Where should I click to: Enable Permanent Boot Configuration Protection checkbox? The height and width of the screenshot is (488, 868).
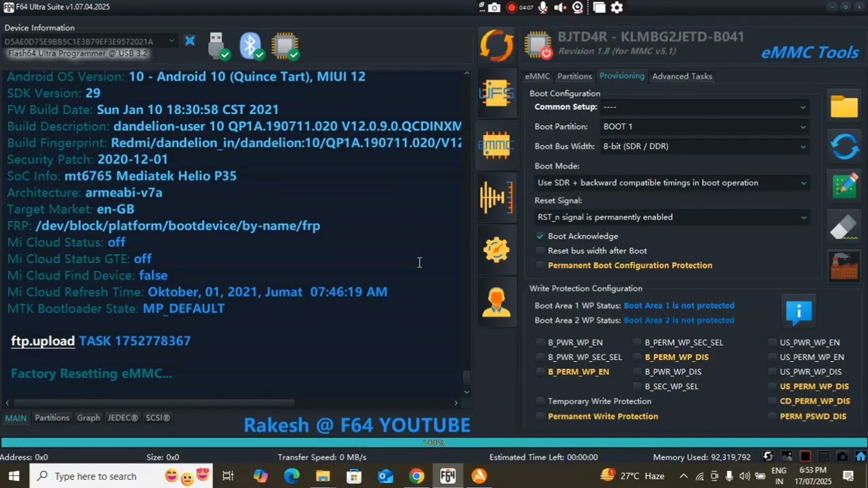(540, 265)
